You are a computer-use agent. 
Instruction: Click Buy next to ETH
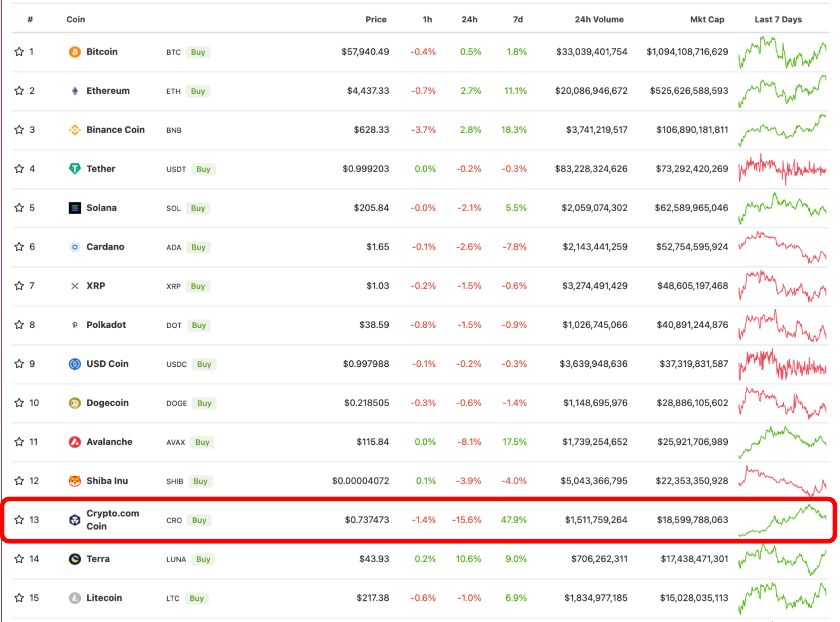198,91
